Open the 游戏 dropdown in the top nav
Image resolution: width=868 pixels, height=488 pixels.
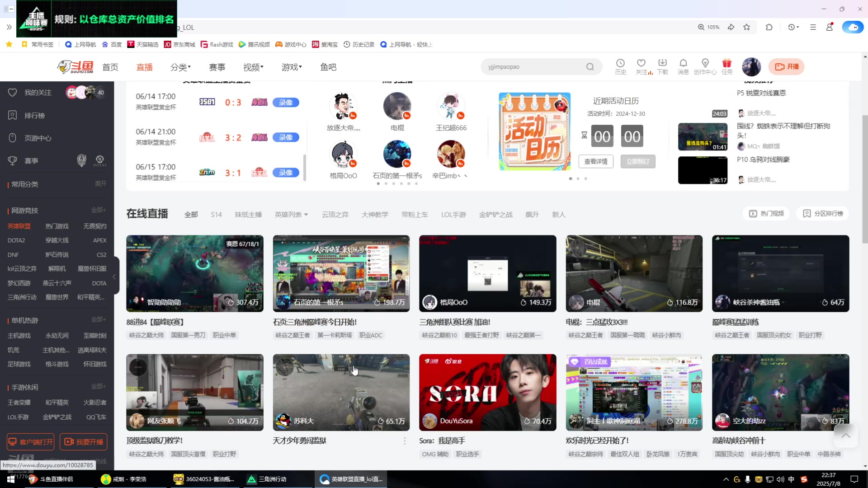pyautogui.click(x=292, y=67)
